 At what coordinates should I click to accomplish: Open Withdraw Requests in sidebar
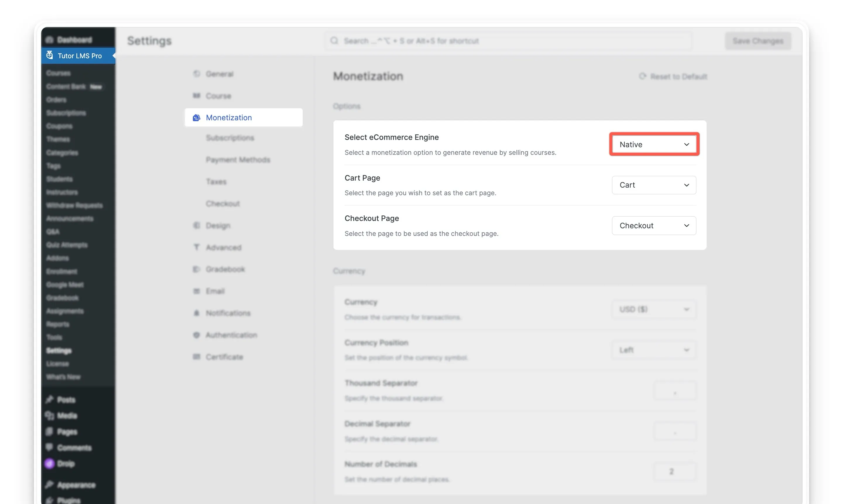tap(74, 205)
